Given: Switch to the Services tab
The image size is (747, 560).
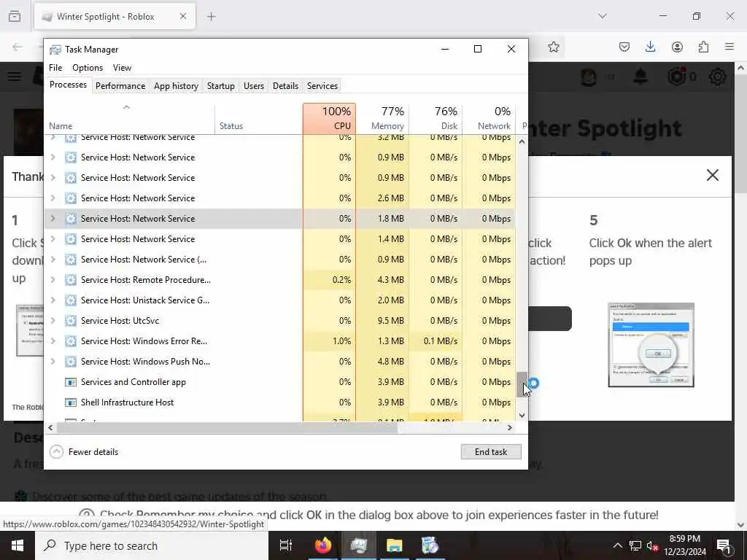Looking at the screenshot, I should (322, 86).
